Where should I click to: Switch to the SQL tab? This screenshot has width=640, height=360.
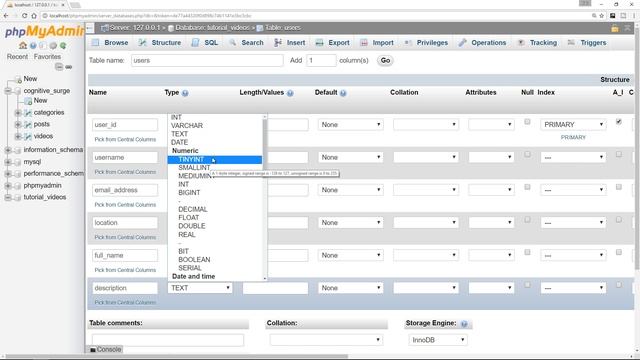pos(205,42)
